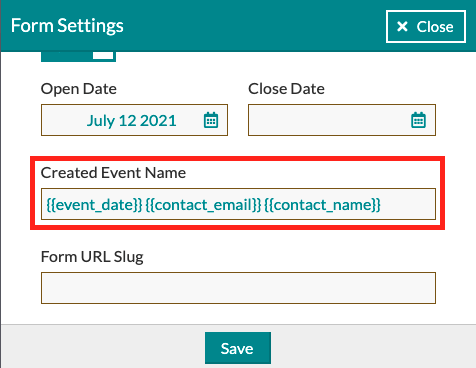Click the Open Date label
476x368 pixels.
tap(79, 89)
